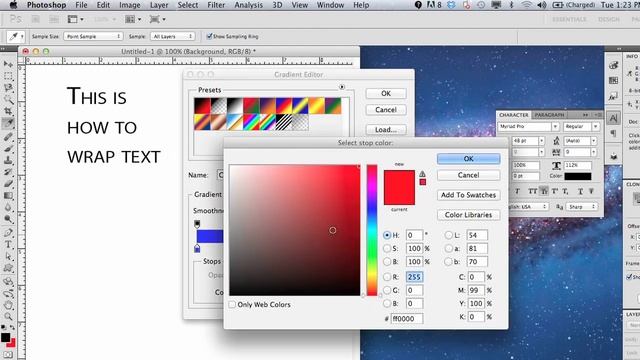Select the G green radio button
The width and height of the screenshot is (640, 360).
coord(387,290)
